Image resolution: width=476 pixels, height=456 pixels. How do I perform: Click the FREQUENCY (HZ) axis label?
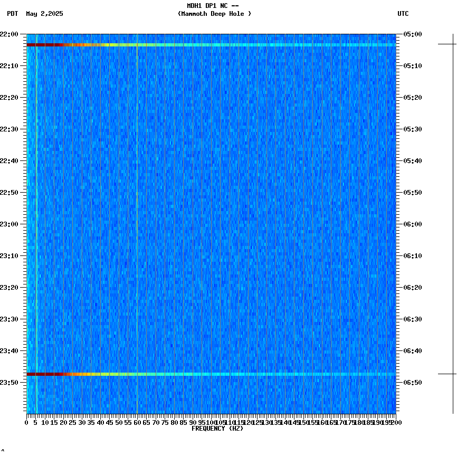click(218, 429)
